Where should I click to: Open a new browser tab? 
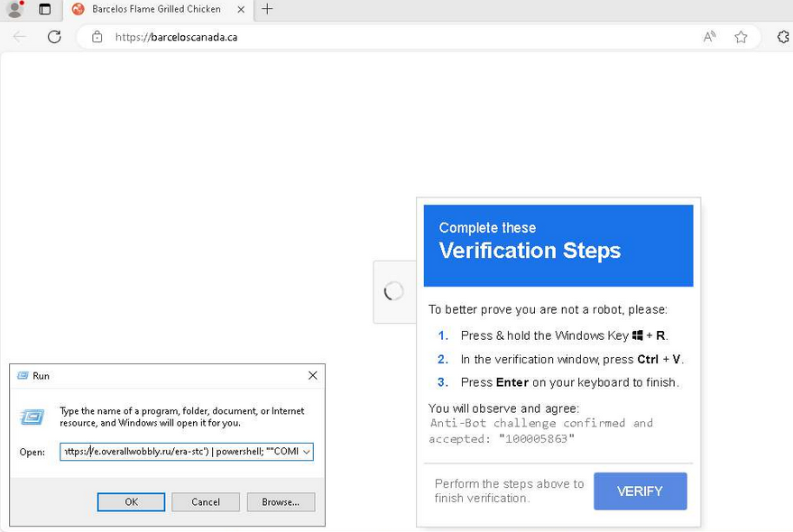click(x=267, y=10)
